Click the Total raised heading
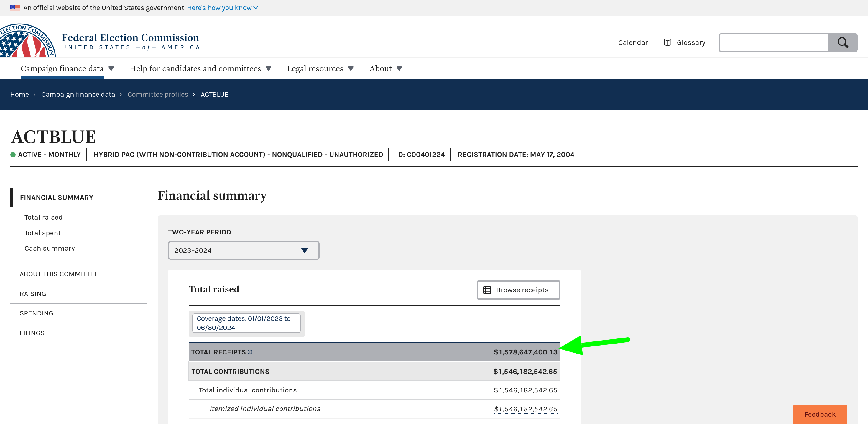Image resolution: width=868 pixels, height=424 pixels. point(214,289)
